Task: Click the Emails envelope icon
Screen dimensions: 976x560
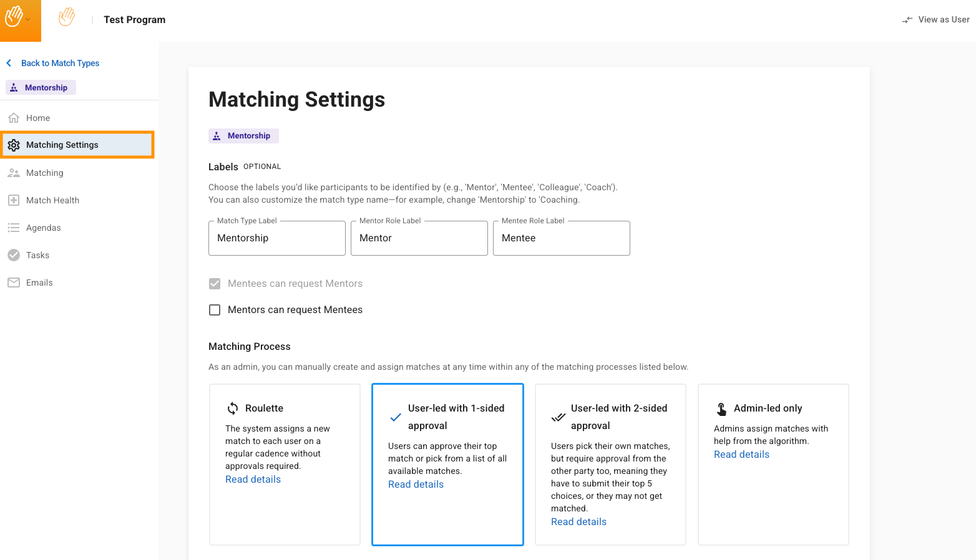Action: point(14,282)
